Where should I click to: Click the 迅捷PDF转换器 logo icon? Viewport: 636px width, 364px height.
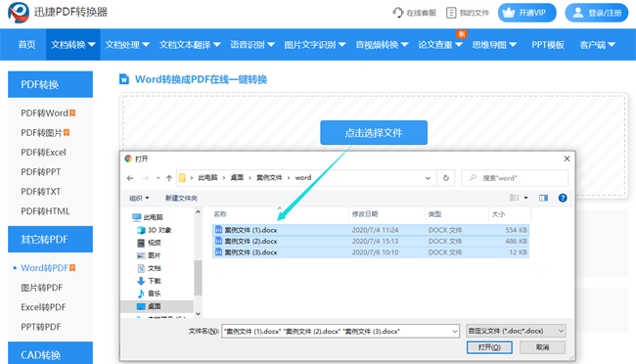[19, 12]
